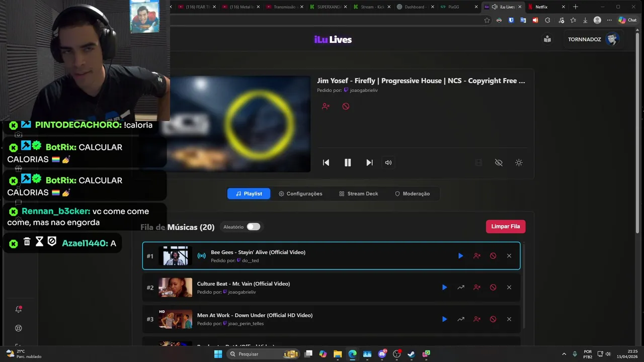Viewport: 644px width, 362px height.
Task: Switch to the SUPERXANDÃO browser tab
Action: [x=329, y=7]
